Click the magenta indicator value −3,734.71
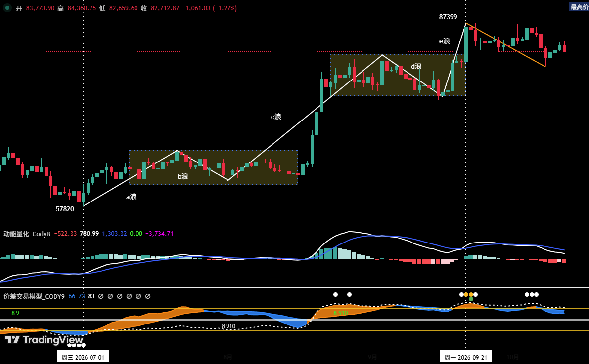The image size is (589, 364). point(160,234)
